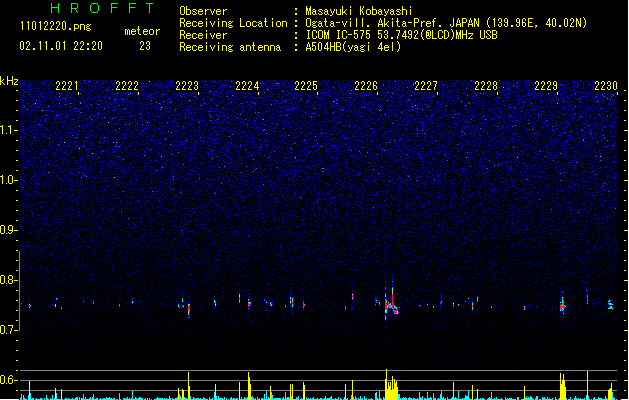Screen dimensions: 629x400
Task: Click the 2221 time marker
Action: (67, 86)
